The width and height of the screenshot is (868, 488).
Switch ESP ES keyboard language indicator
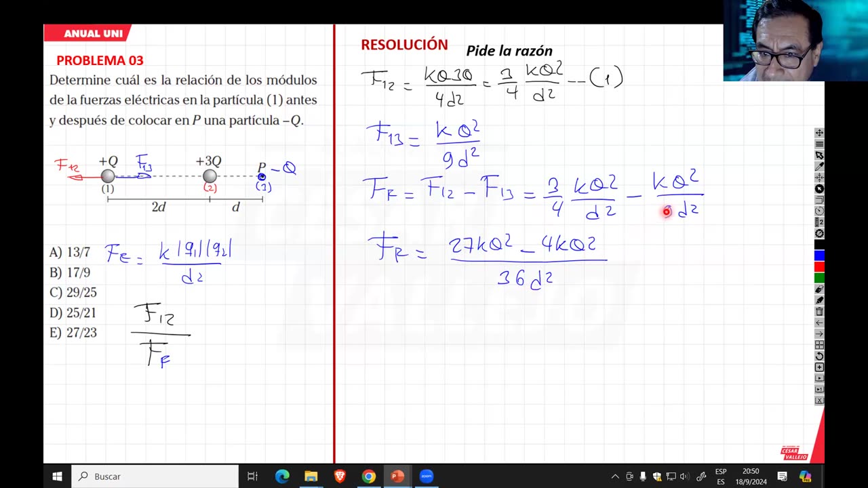point(721,476)
